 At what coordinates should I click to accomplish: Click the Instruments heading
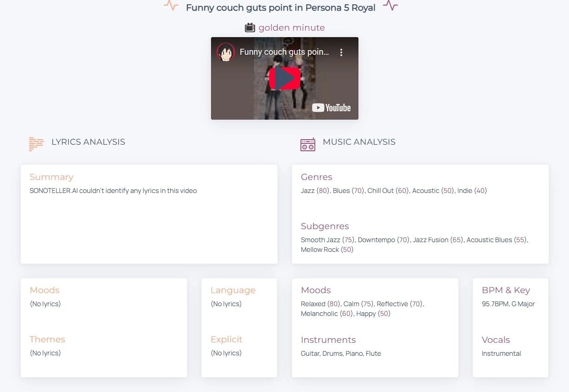click(328, 340)
